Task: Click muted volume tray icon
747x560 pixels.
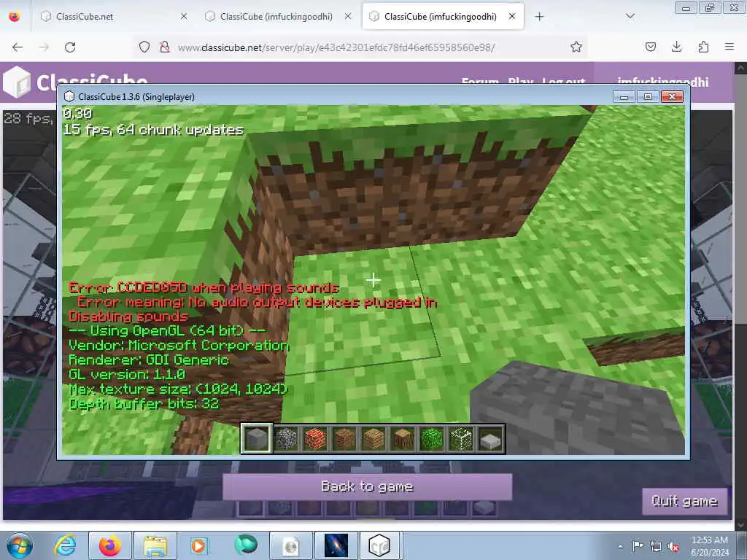Action: click(673, 547)
